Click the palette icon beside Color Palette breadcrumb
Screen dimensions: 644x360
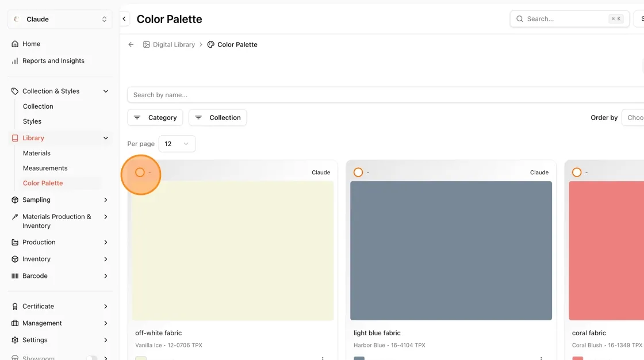click(210, 44)
